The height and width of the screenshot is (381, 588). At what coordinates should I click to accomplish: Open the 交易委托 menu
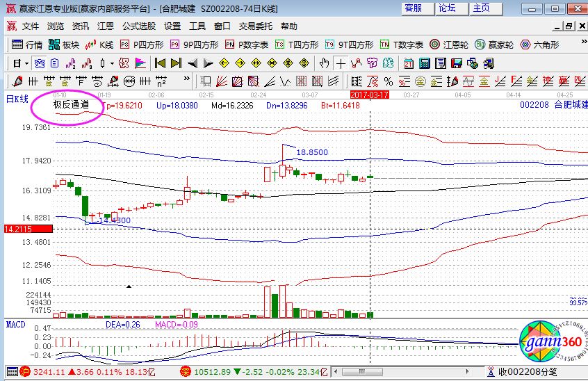point(255,26)
